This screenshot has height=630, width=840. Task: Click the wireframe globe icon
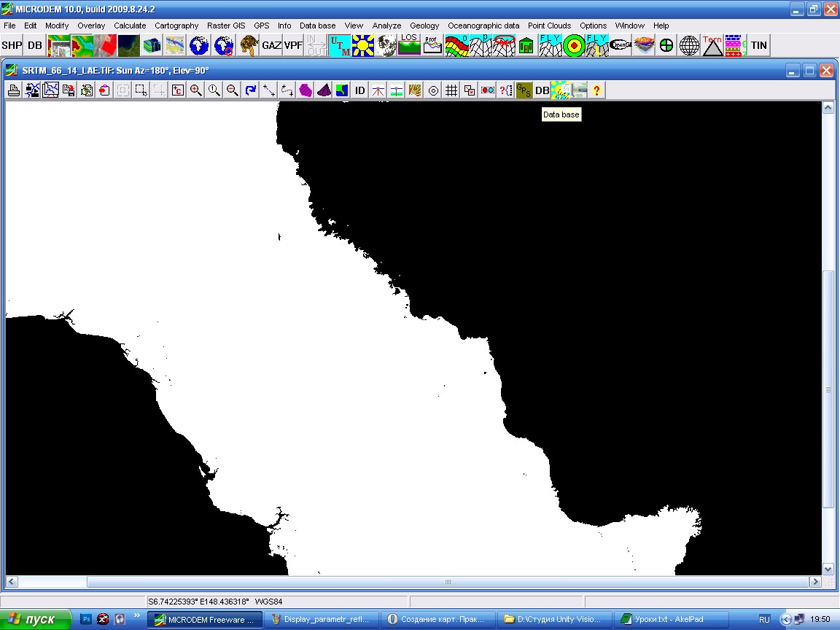(x=689, y=45)
